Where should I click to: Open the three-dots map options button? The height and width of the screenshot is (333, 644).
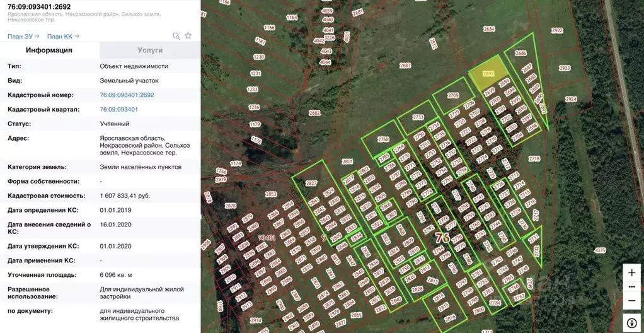coord(631,286)
